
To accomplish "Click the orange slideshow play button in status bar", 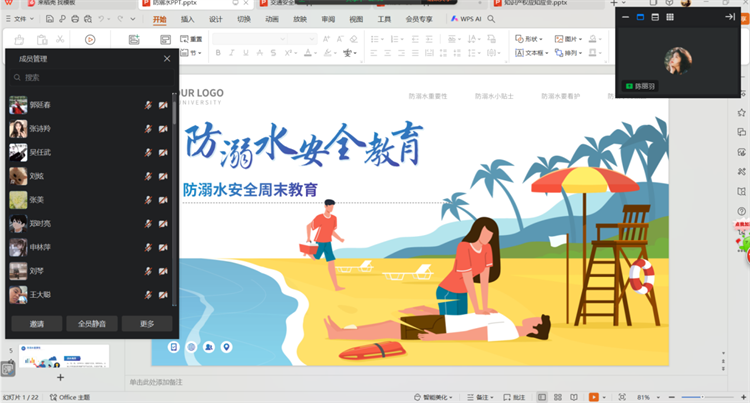I will (594, 397).
